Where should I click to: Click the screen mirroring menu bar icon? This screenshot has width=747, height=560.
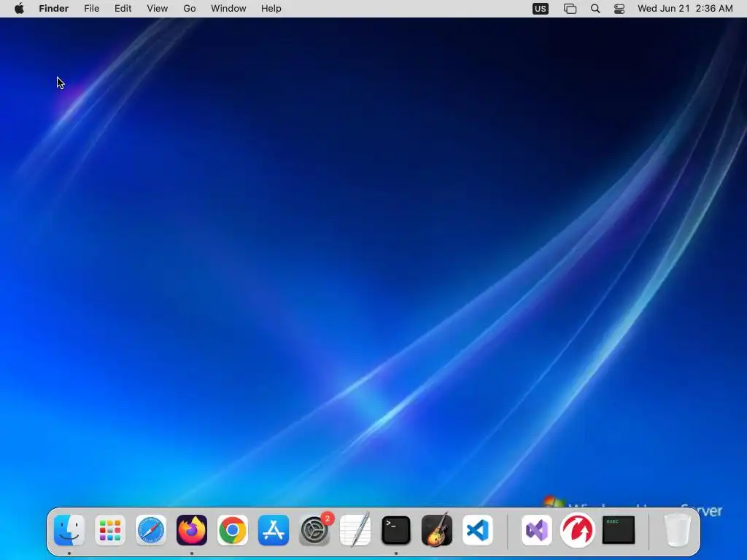coord(570,9)
